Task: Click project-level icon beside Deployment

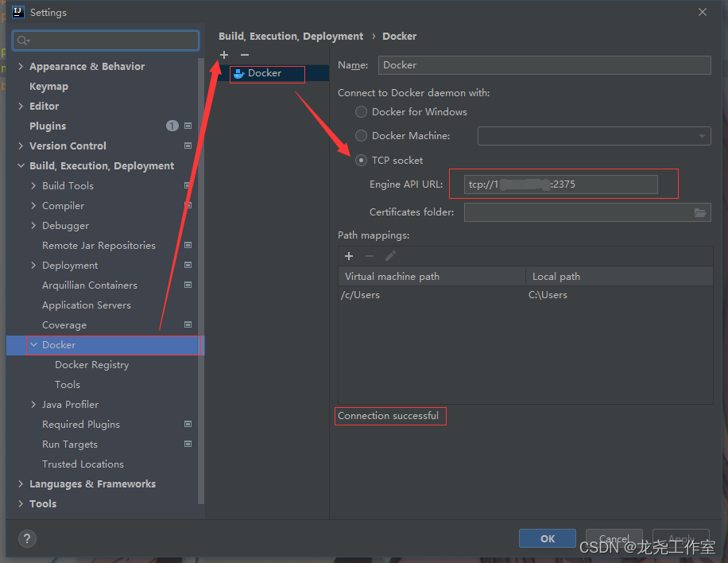Action: coord(188,266)
